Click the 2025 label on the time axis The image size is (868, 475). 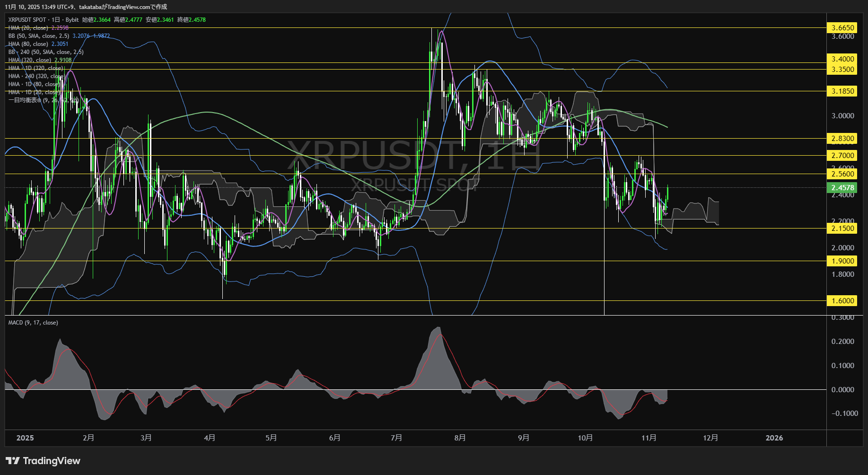point(25,438)
